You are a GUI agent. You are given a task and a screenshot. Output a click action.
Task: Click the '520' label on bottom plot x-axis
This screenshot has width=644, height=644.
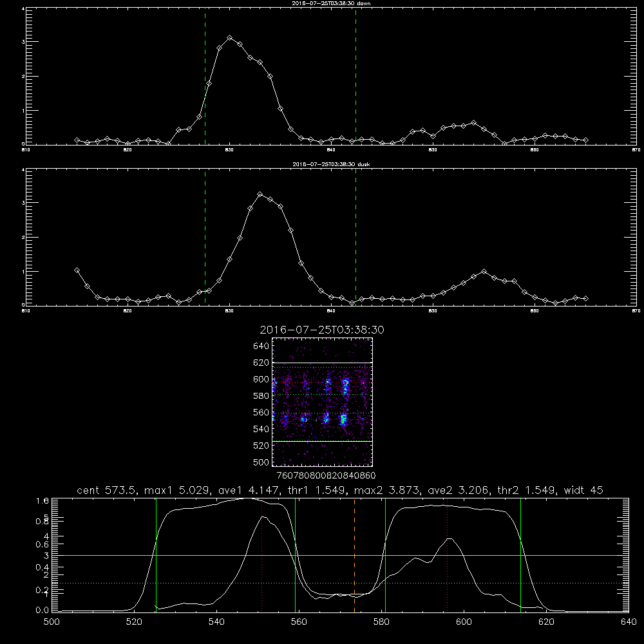click(x=134, y=622)
